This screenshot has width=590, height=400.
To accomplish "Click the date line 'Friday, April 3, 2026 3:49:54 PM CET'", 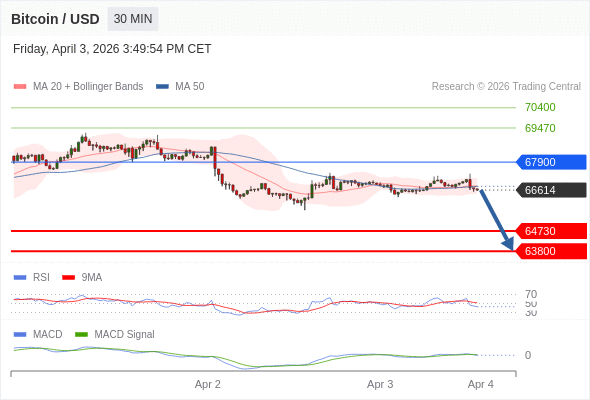I will click(112, 49).
